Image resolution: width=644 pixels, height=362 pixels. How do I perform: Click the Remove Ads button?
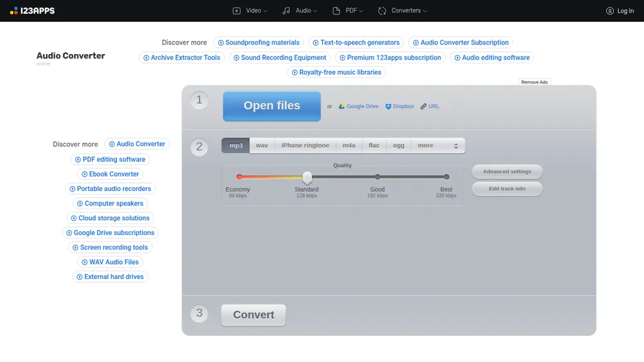tap(535, 82)
